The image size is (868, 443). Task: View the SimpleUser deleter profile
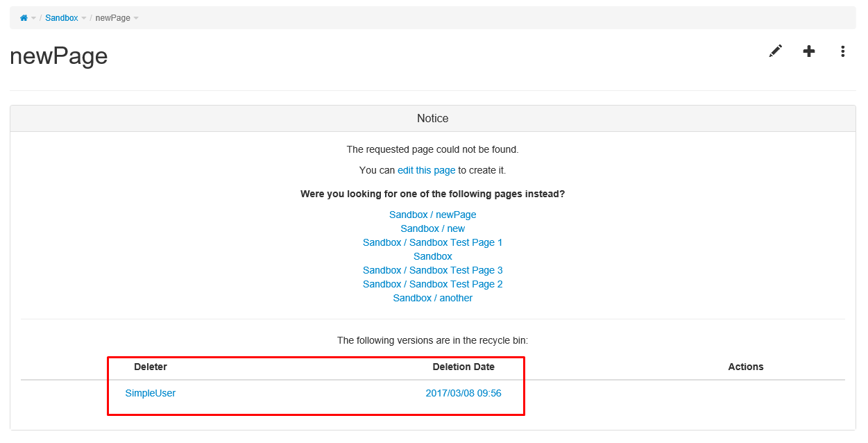[x=151, y=393]
